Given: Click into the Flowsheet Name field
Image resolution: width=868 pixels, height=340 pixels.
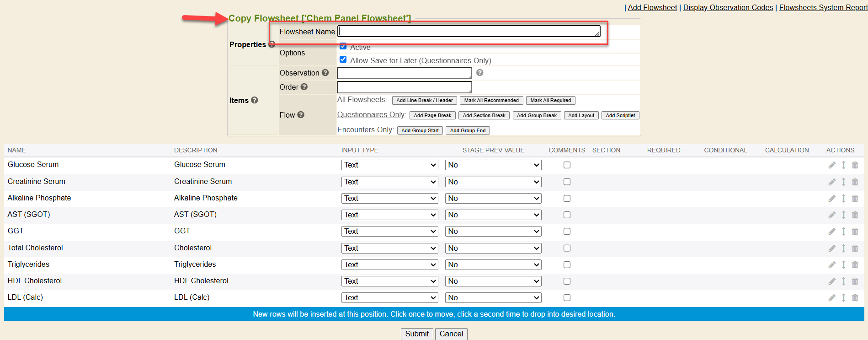Looking at the screenshot, I should click(469, 31).
